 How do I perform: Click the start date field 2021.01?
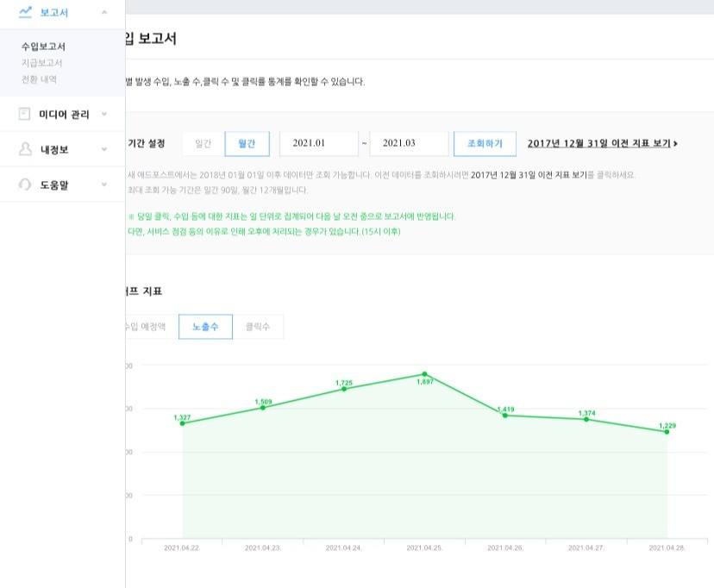pyautogui.click(x=318, y=143)
